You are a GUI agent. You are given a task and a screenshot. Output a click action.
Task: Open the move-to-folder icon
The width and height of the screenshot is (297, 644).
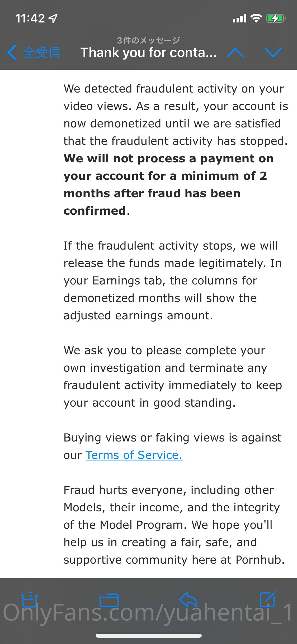(109, 600)
